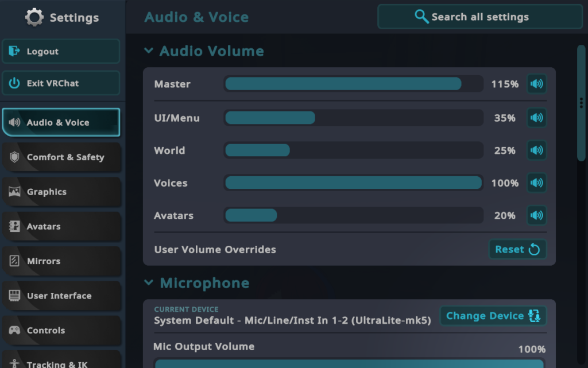Click the CURRENT DEVICE label
The height and width of the screenshot is (368, 588).
coord(186,309)
